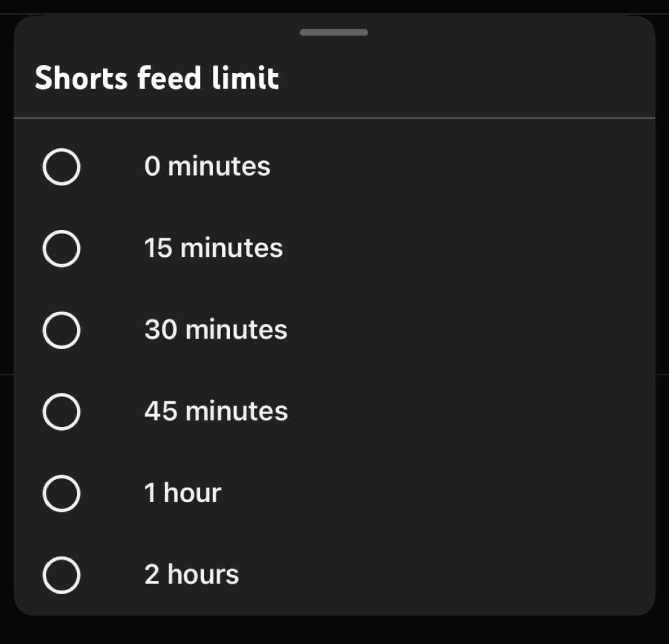This screenshot has width=669, height=644.
Task: Choose the 15 minutes radio circle
Action: [x=62, y=248]
